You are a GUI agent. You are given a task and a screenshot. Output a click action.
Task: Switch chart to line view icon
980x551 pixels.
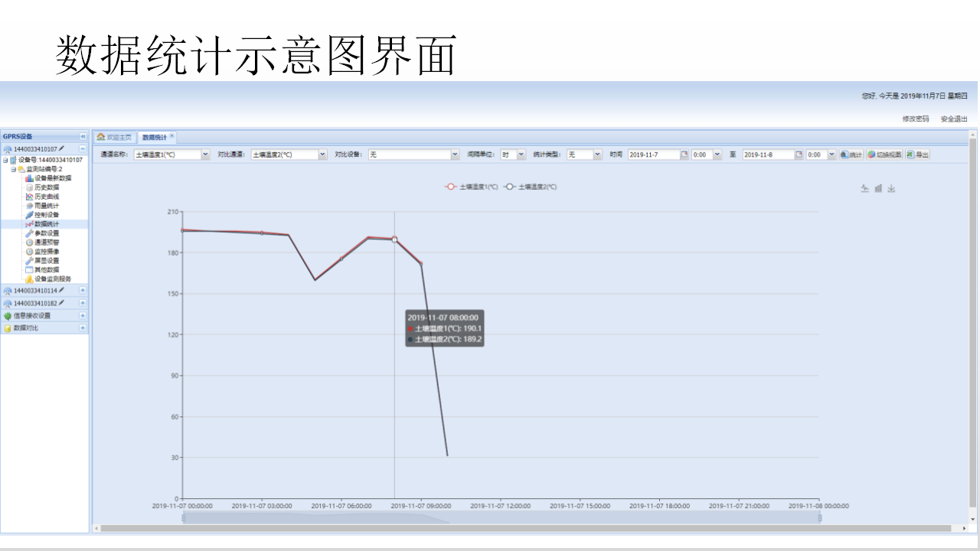coord(864,188)
